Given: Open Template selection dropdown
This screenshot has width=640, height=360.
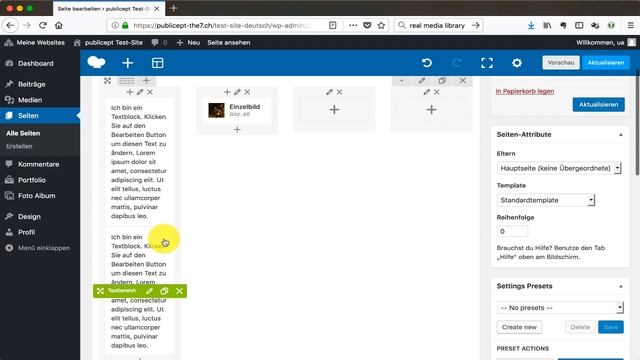Looking at the screenshot, I should click(x=546, y=200).
